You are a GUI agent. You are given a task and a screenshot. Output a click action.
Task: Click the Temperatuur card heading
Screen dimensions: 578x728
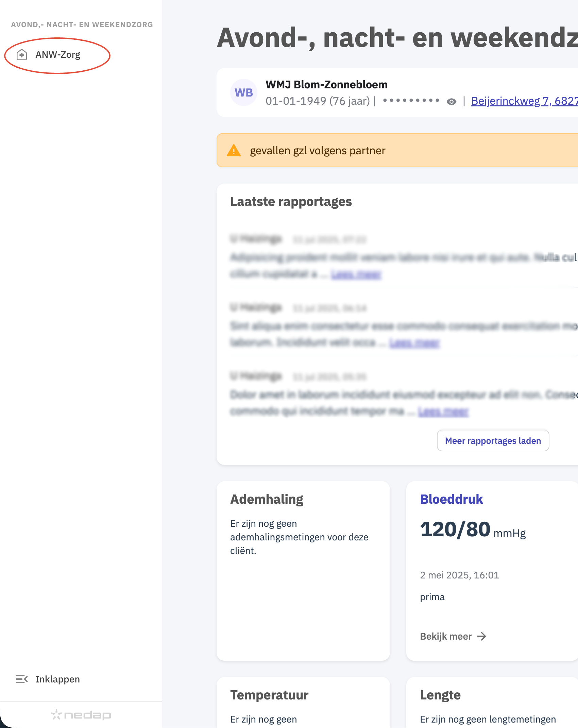click(x=269, y=695)
